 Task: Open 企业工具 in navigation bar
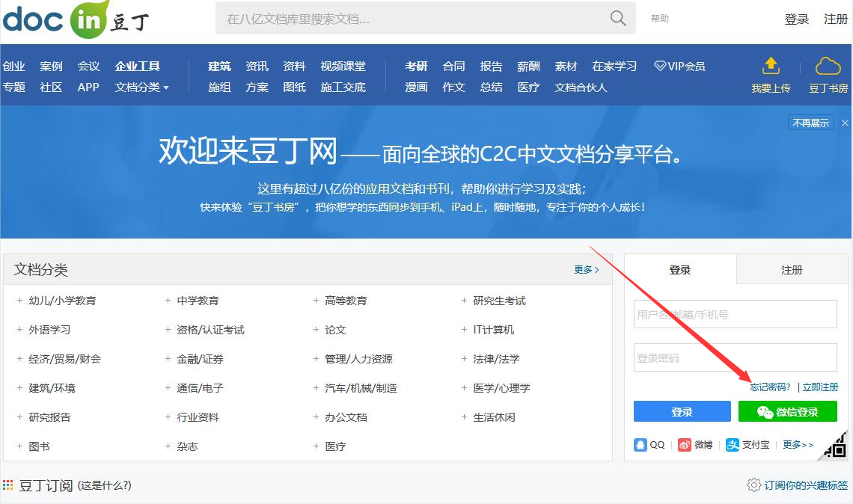point(137,67)
